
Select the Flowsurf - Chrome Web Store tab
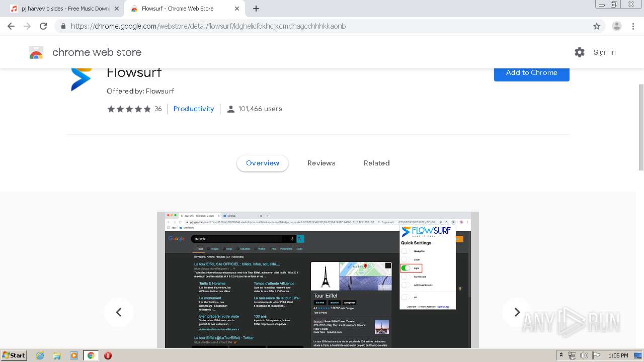(185, 9)
